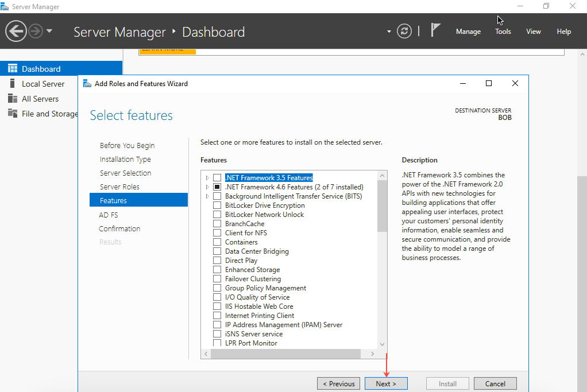587x392 pixels.
Task: Check the IIS Hostable Web Core checkbox
Action: click(217, 306)
